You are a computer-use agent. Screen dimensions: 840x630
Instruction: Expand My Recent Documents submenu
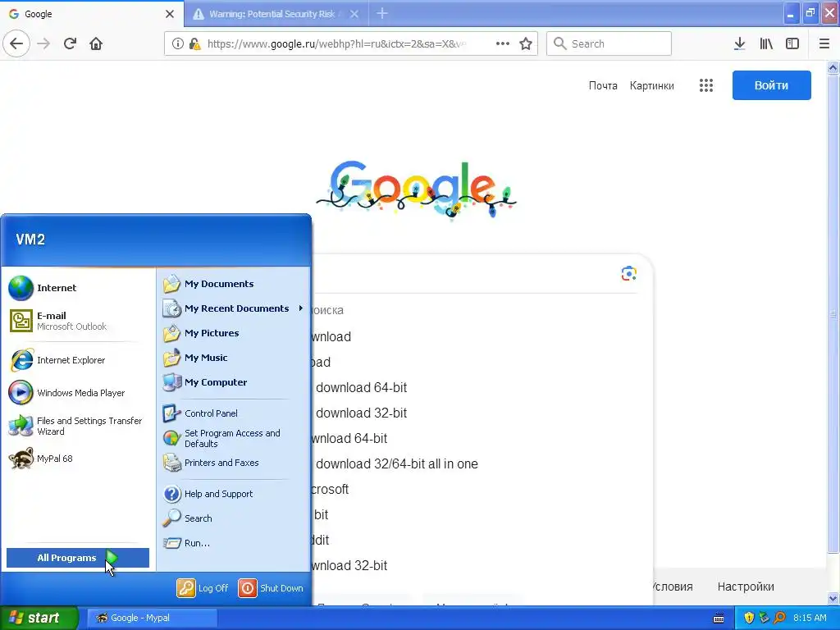click(234, 308)
